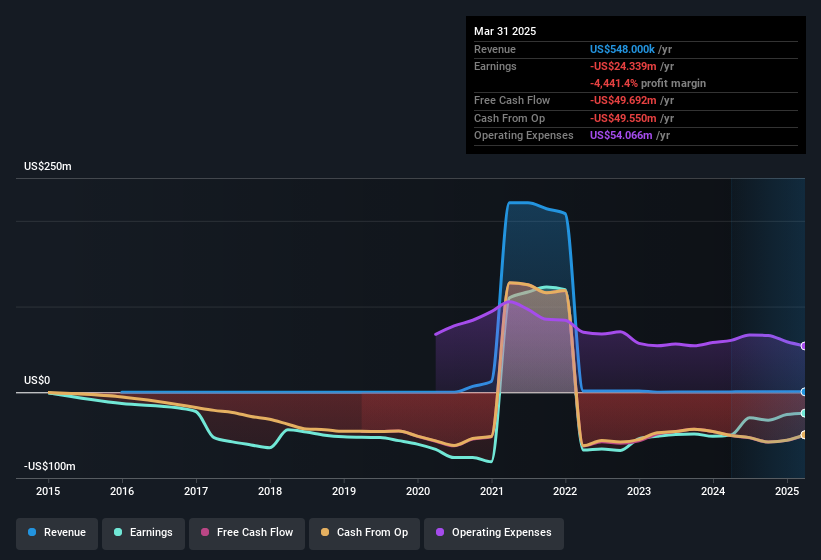Click the US$0 y-axis label
Screen dimensions: 821x560
click(x=37, y=380)
